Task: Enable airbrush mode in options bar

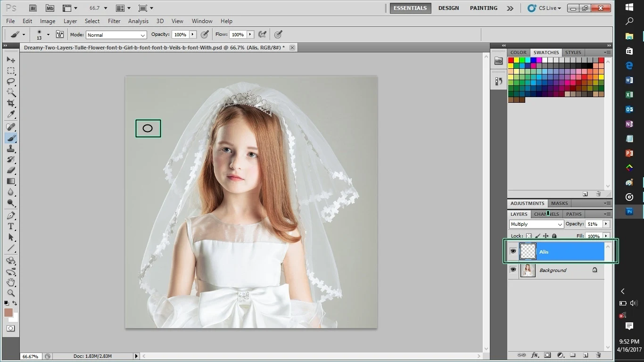Action: click(x=263, y=34)
